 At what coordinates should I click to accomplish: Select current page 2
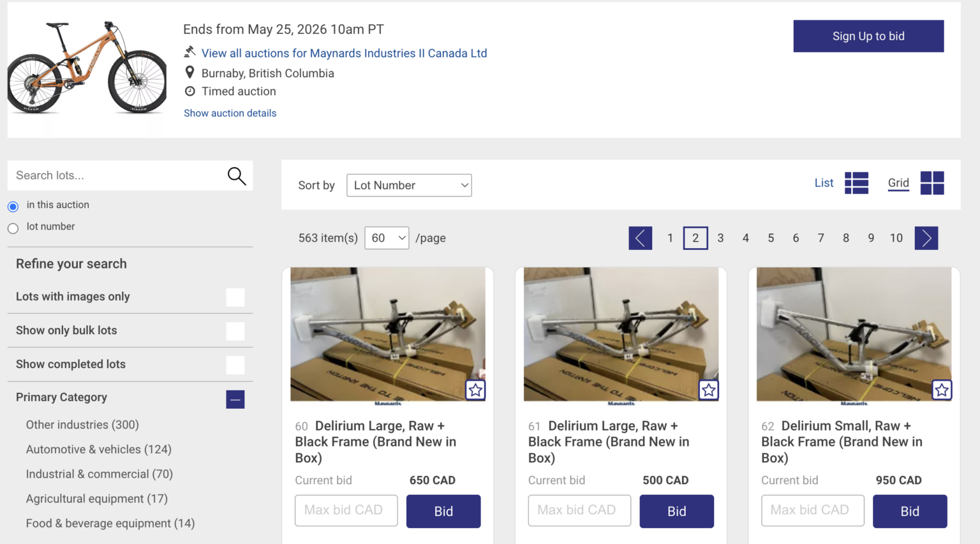(x=695, y=238)
